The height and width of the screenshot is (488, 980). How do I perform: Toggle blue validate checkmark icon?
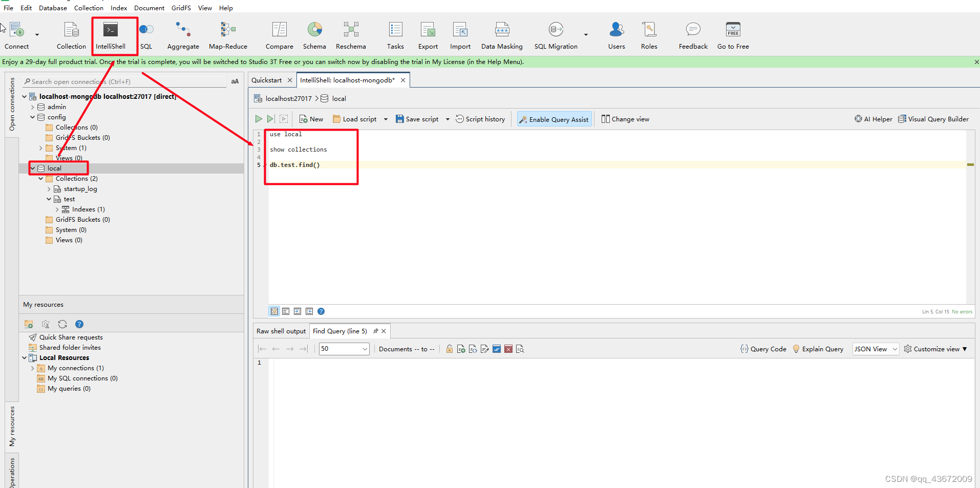497,349
